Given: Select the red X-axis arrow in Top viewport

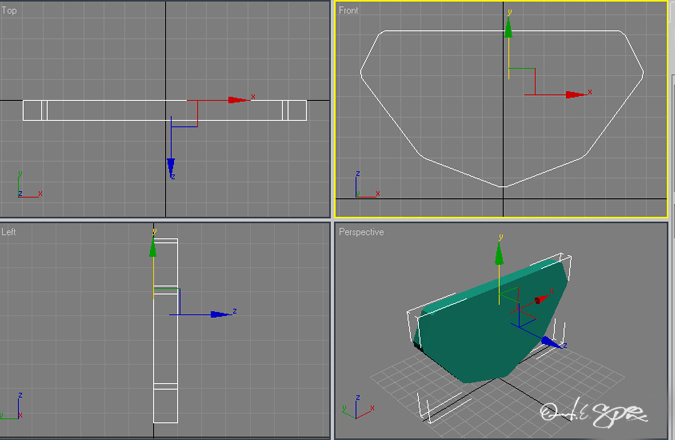Looking at the screenshot, I should tap(238, 100).
